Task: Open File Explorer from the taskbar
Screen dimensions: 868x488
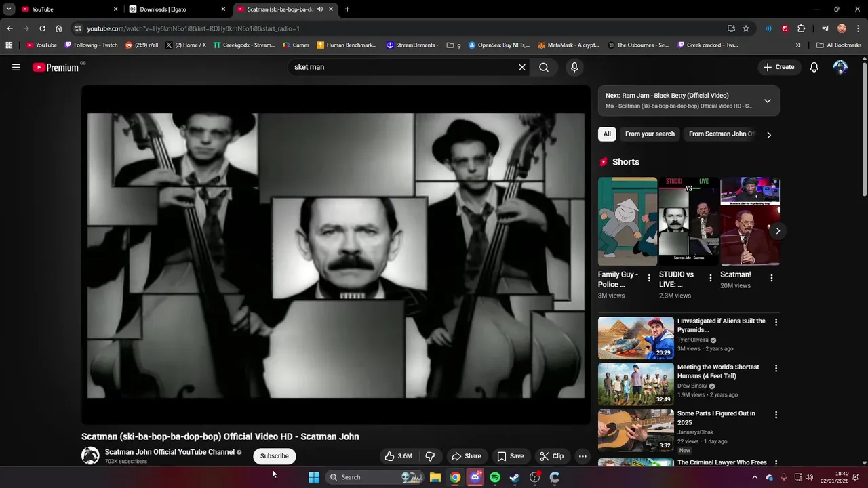Action: [435, 477]
